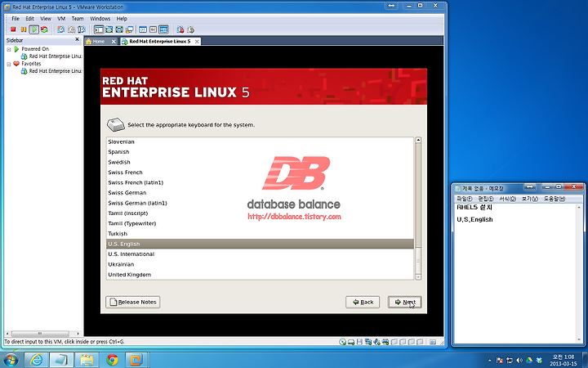Open Notepad's 편집(E) menu
The width and height of the screenshot is (588, 368).
click(486, 199)
